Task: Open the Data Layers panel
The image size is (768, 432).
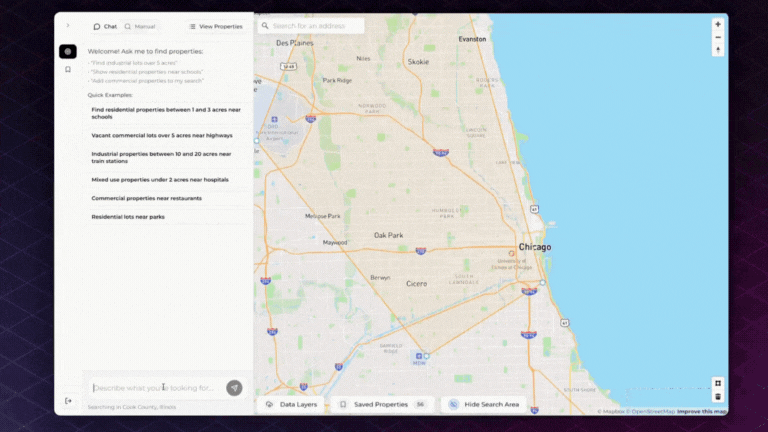Action: click(291, 405)
